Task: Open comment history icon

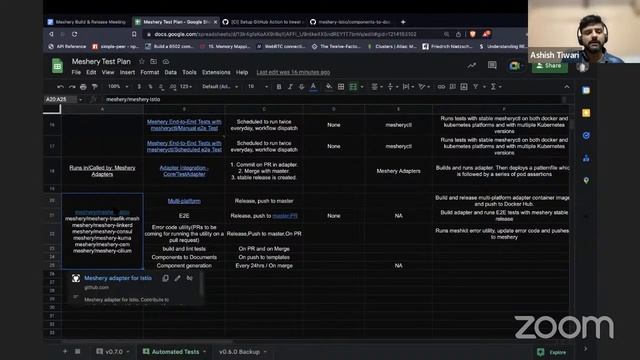Action: [492, 65]
